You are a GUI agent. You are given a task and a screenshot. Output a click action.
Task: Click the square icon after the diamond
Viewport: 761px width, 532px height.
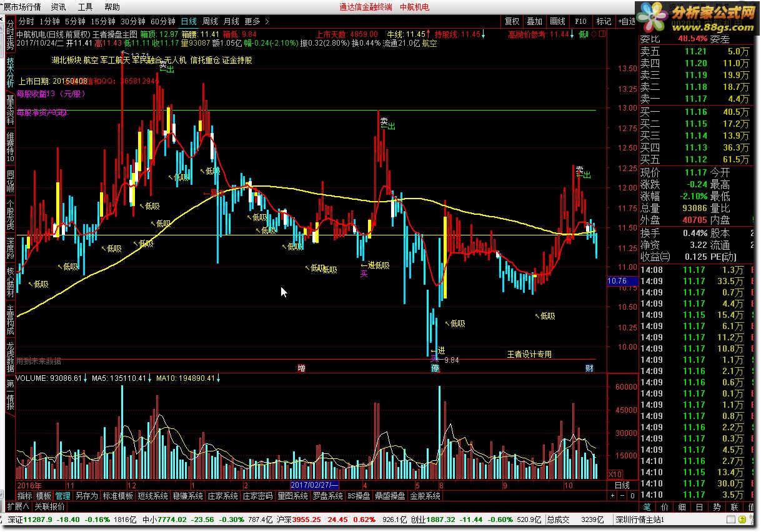pos(601,34)
